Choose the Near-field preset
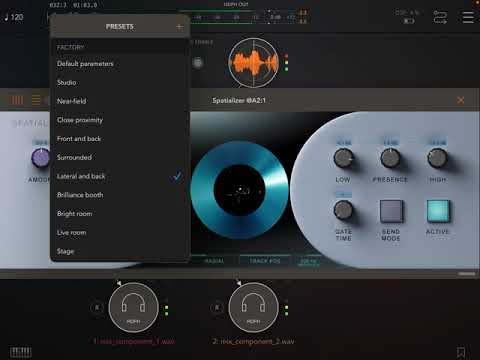This screenshot has height=360, width=480. [x=120, y=101]
